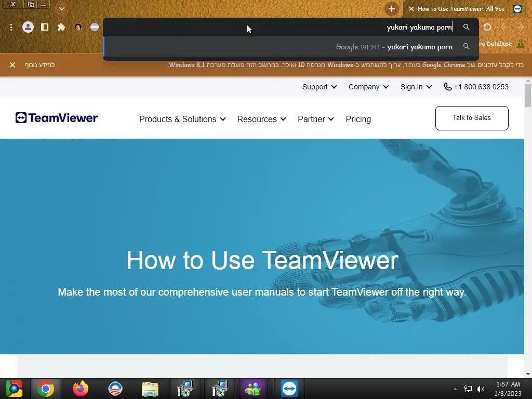Click the right-pointing navigation arrow in toolbar
The height and width of the screenshot is (399, 532).
coord(521,27)
